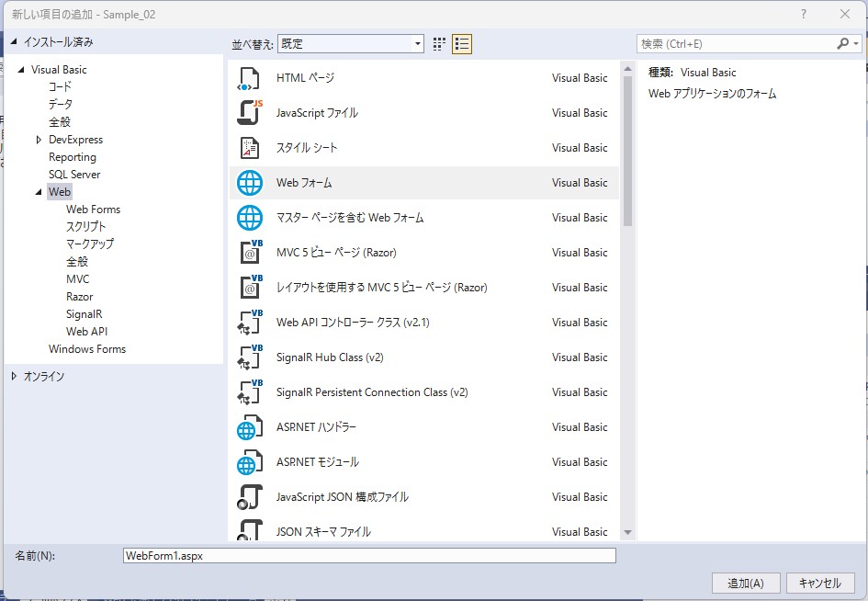Choose the スタイル シート template icon

(249, 148)
